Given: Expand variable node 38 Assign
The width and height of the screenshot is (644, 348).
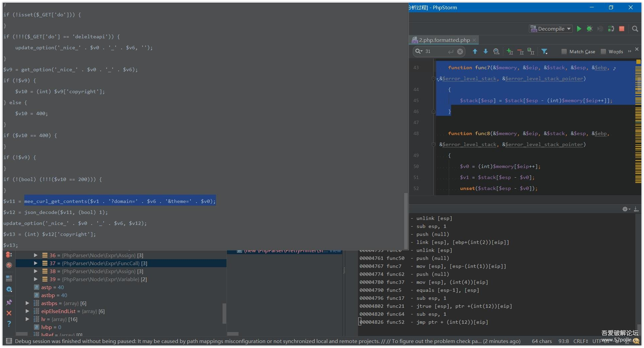Looking at the screenshot, I should pos(36,271).
